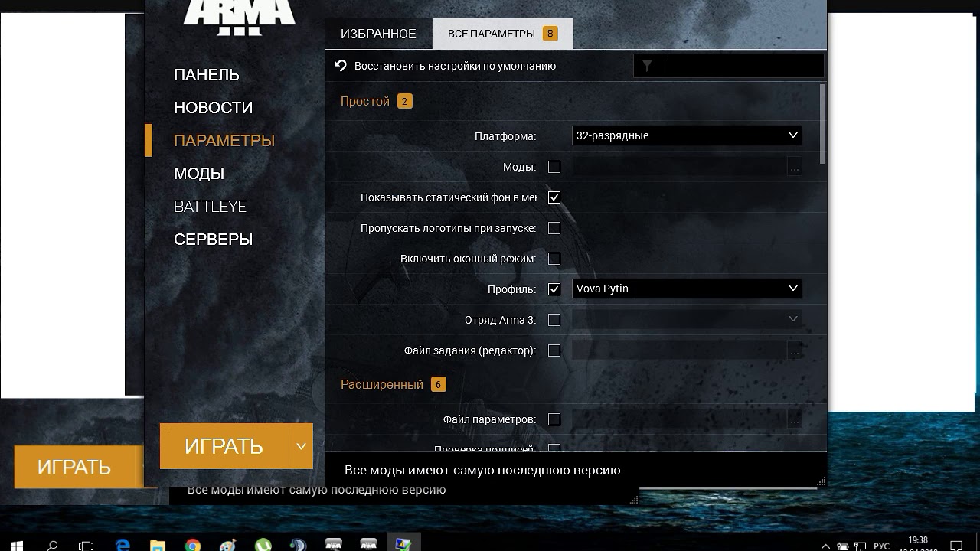
Task: Open СЕРВЕРЫ in the sidebar
Action: click(x=213, y=240)
